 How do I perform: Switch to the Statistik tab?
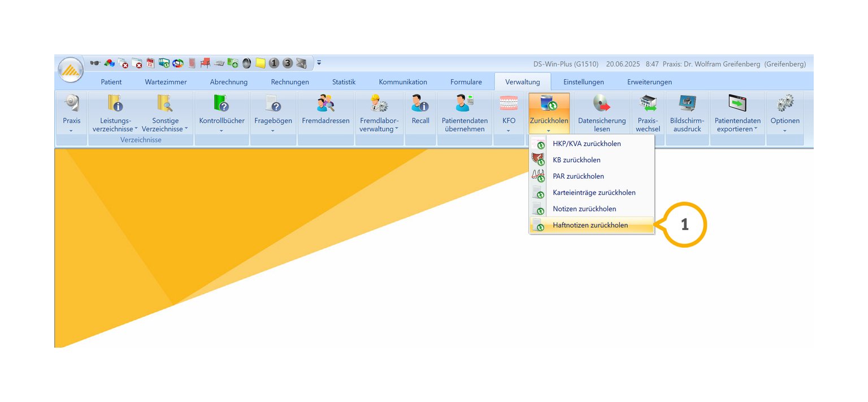344,82
